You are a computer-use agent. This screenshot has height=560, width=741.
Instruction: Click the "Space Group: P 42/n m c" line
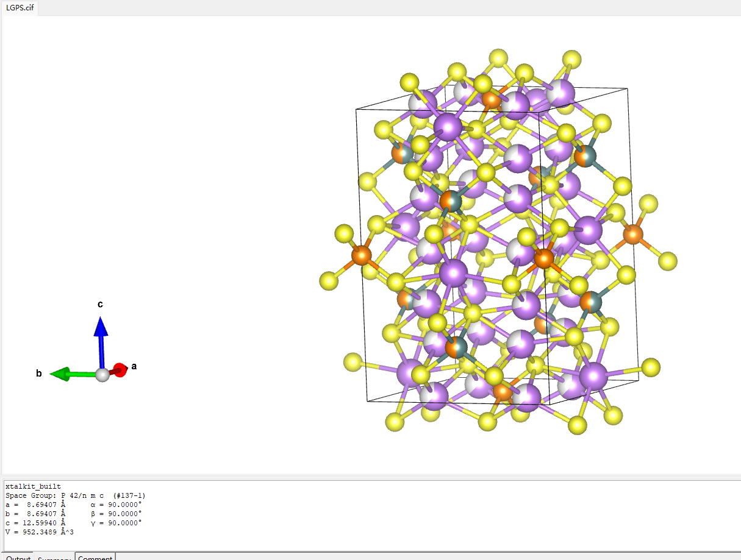pyautogui.click(x=75, y=495)
